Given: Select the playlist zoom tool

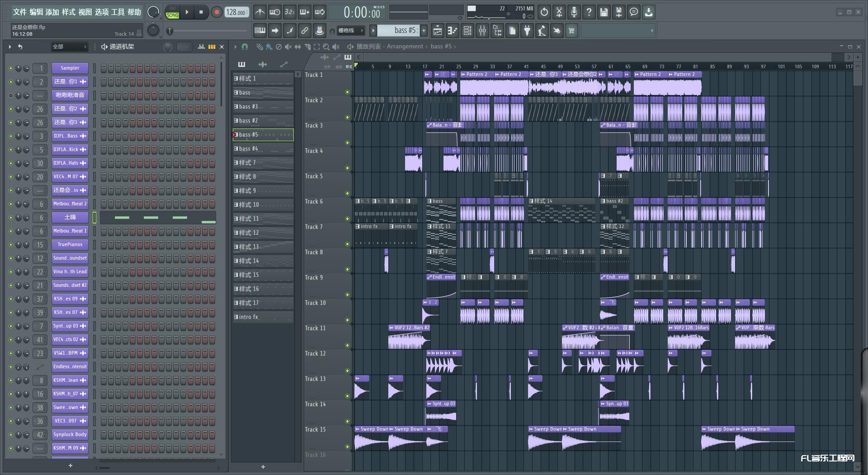Looking at the screenshot, I should point(326,47).
